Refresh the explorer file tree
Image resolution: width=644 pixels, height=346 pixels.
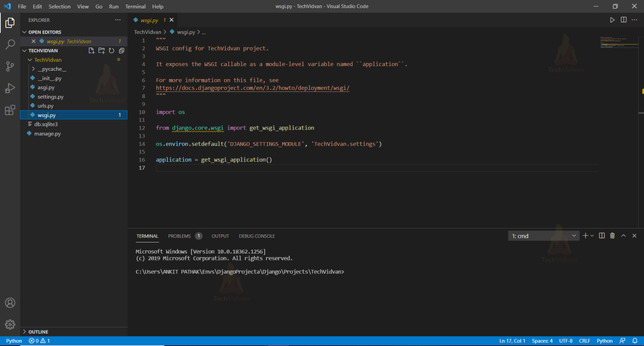pos(111,50)
